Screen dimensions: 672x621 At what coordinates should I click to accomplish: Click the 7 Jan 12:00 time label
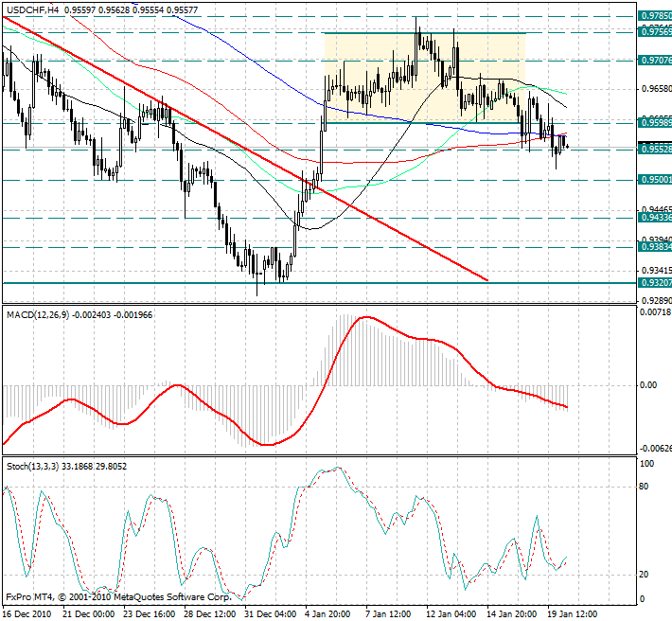pyautogui.click(x=389, y=614)
